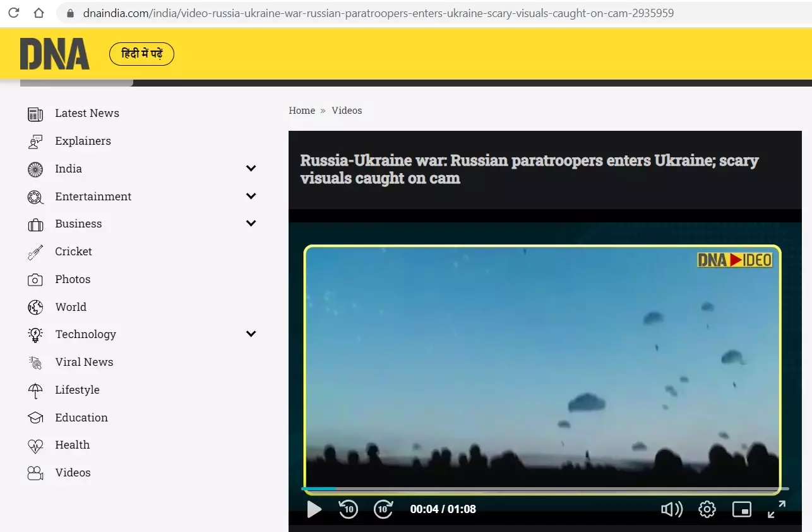Expand the Entertainment submenu arrow
Screen dimensions: 812x532
(x=251, y=196)
